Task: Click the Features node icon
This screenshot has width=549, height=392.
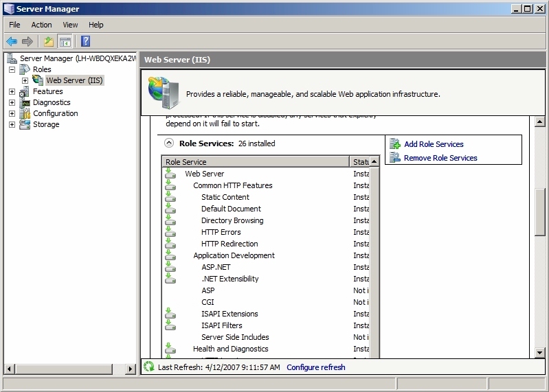Action: 25,91
